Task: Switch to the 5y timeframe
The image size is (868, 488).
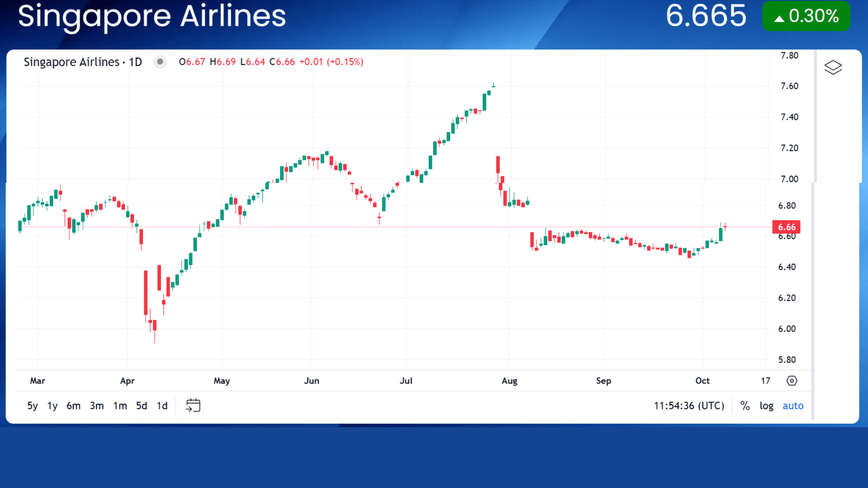Action: [32, 405]
